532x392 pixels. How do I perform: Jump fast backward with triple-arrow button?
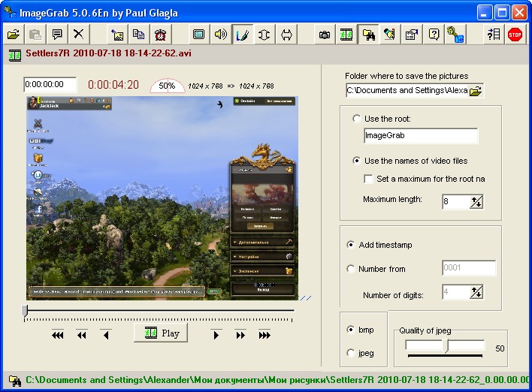(58, 335)
